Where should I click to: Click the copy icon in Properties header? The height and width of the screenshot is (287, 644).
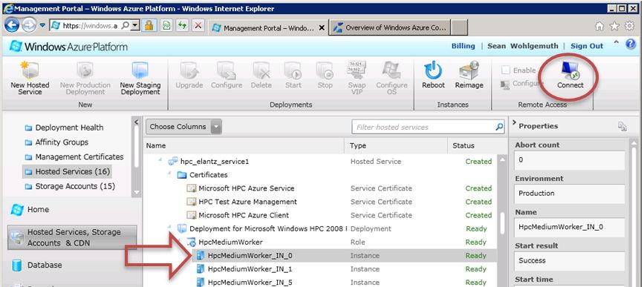(622, 126)
